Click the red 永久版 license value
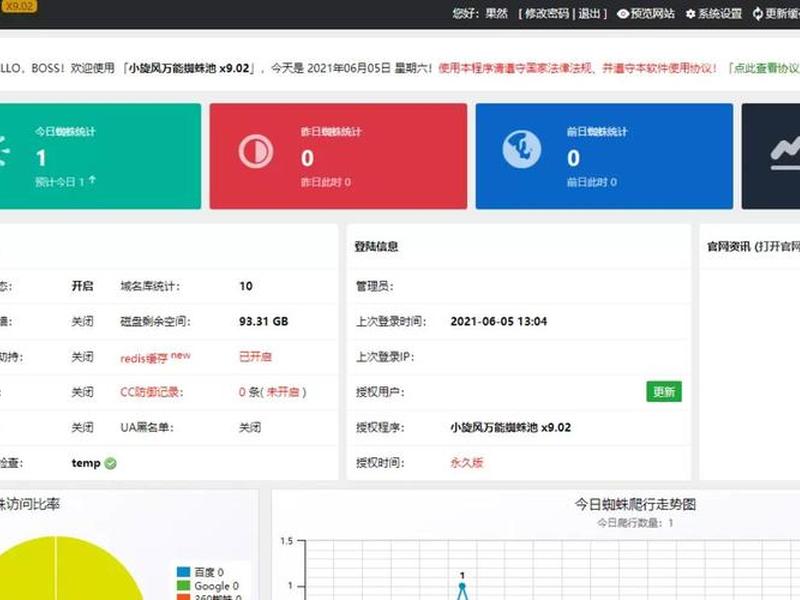The width and height of the screenshot is (800, 600). coord(466,463)
